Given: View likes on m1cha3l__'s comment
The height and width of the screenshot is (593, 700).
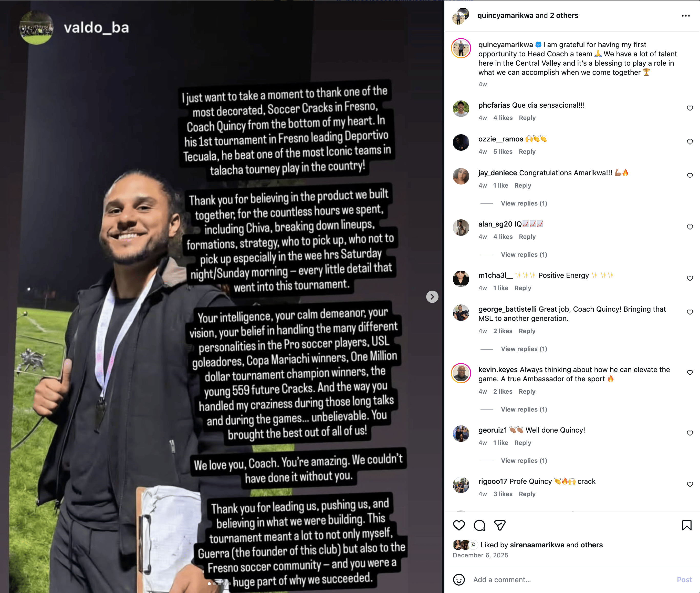Looking at the screenshot, I should point(500,288).
